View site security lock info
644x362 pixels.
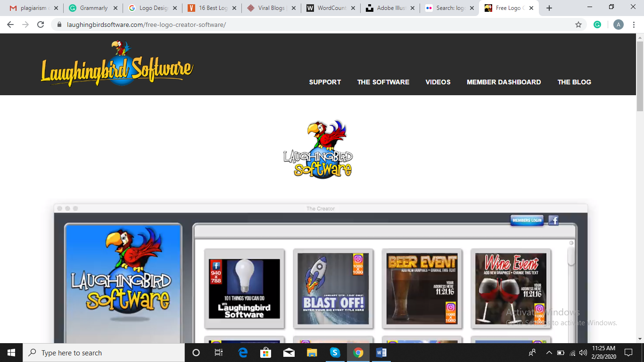59,25
